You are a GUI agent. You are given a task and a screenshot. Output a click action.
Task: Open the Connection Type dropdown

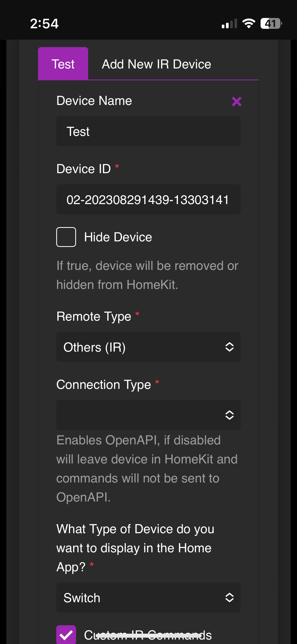[148, 415]
